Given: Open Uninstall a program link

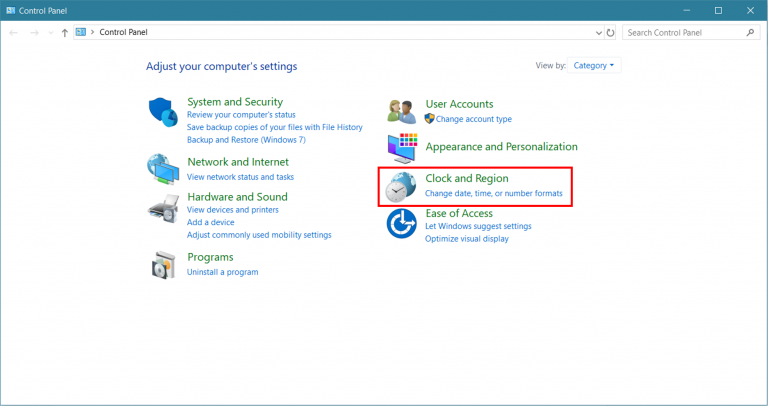Looking at the screenshot, I should tap(222, 272).
